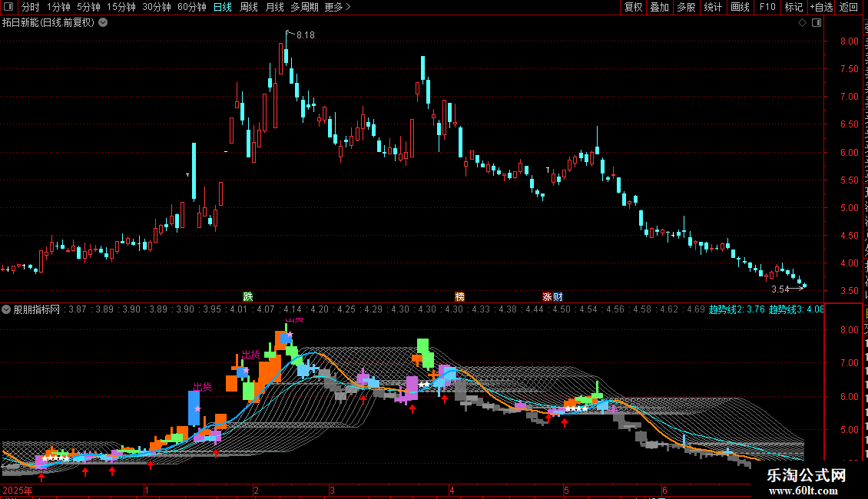Click the month 2 date axis marker
This screenshot has width=868, height=499.
point(257,490)
